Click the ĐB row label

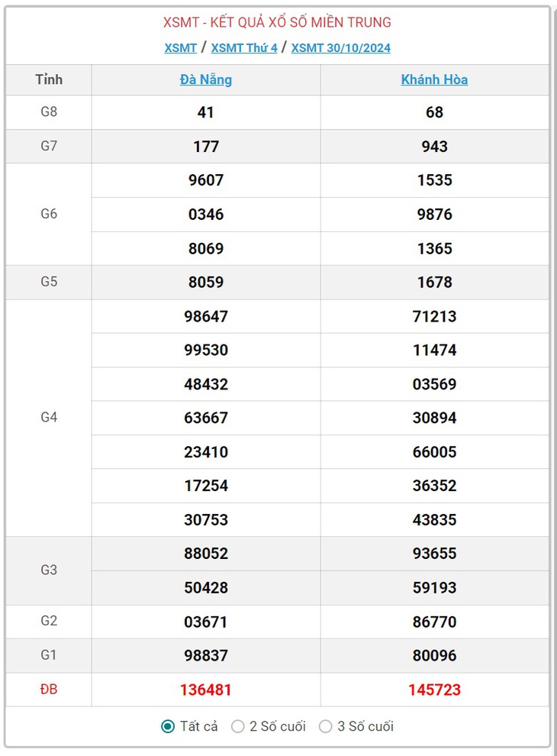[x=49, y=689]
